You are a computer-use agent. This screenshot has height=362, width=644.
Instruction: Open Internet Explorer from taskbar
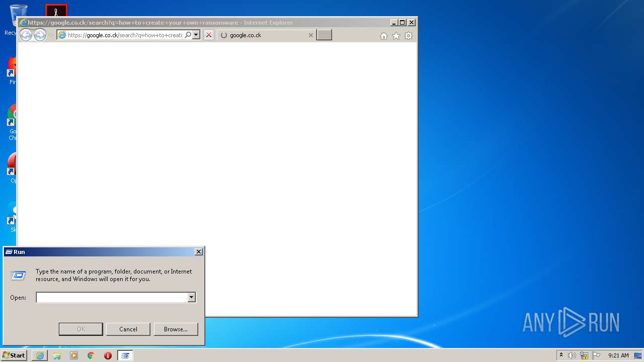40,355
